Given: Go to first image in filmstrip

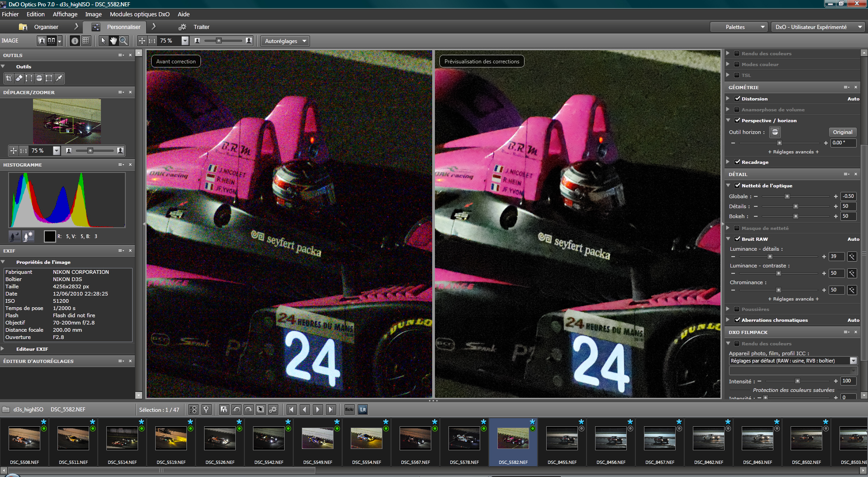Looking at the screenshot, I should tap(291, 410).
